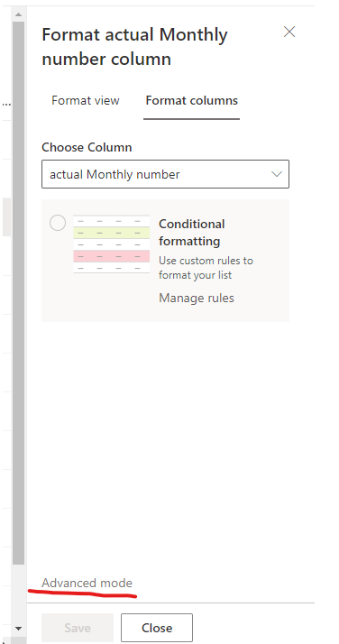The height and width of the screenshot is (644, 339).
Task: Expand the chevron arrow beside actual Monthly number
Action: [x=277, y=174]
